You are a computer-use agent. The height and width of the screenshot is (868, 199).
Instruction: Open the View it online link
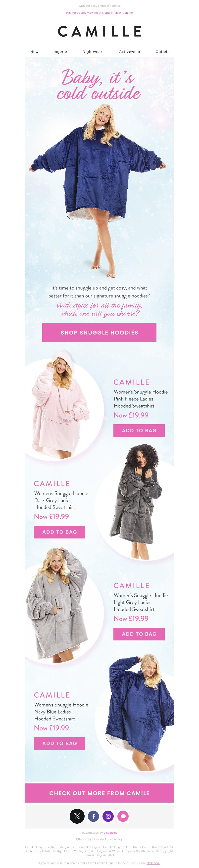tap(123, 13)
